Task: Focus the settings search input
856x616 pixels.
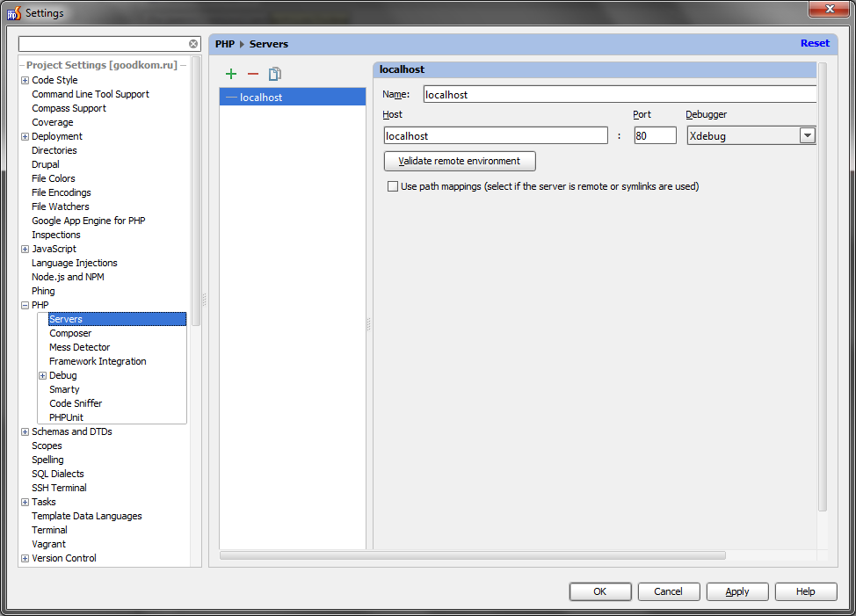Action: [104, 44]
